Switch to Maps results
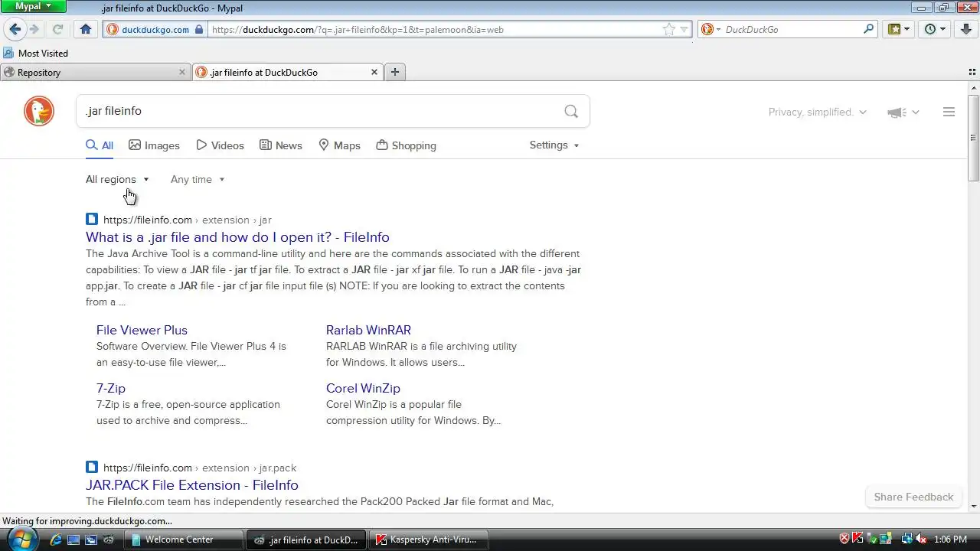The image size is (980, 551). [x=339, y=145]
